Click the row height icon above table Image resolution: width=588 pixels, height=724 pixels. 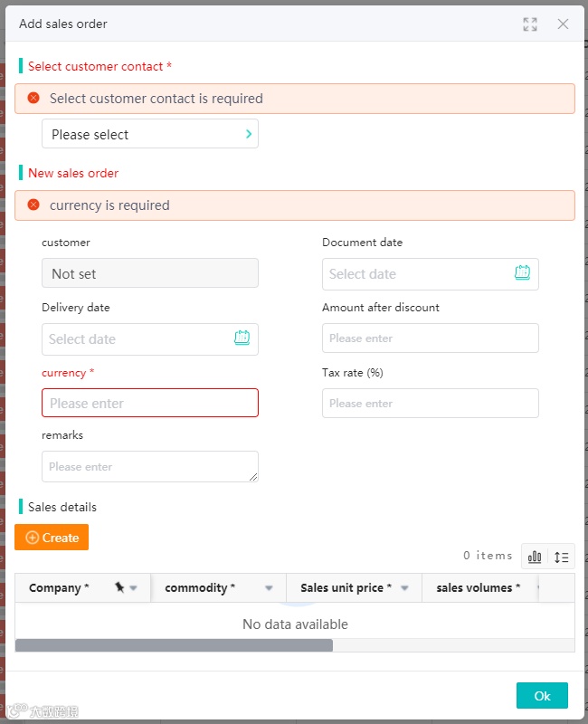pyautogui.click(x=562, y=557)
